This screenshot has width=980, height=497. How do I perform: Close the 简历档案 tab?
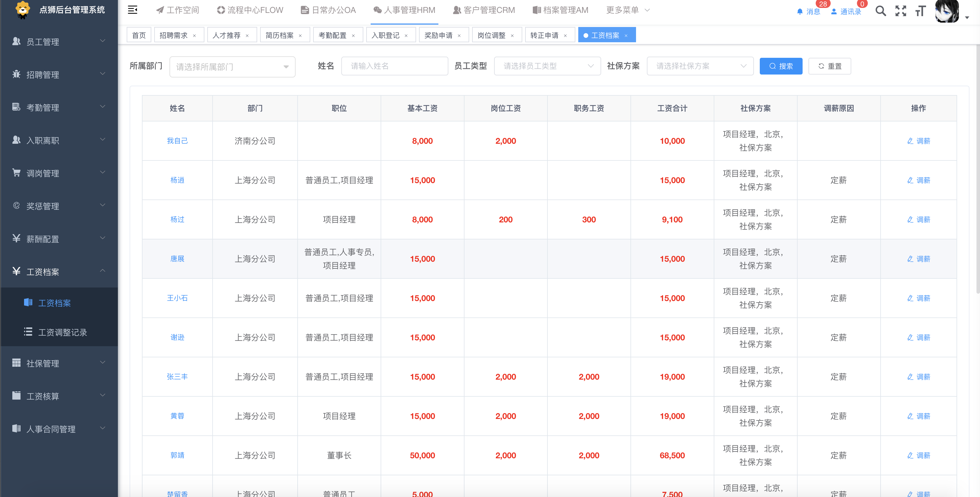(x=300, y=35)
